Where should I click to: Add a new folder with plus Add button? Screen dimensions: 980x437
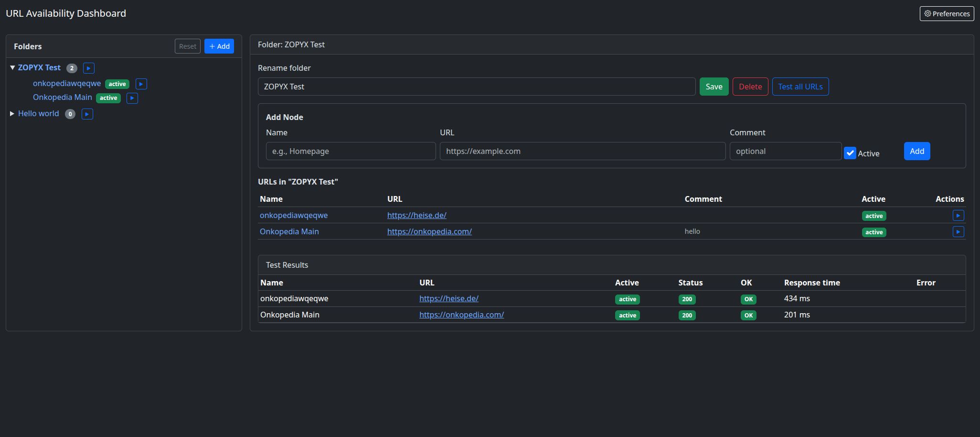pyautogui.click(x=219, y=46)
